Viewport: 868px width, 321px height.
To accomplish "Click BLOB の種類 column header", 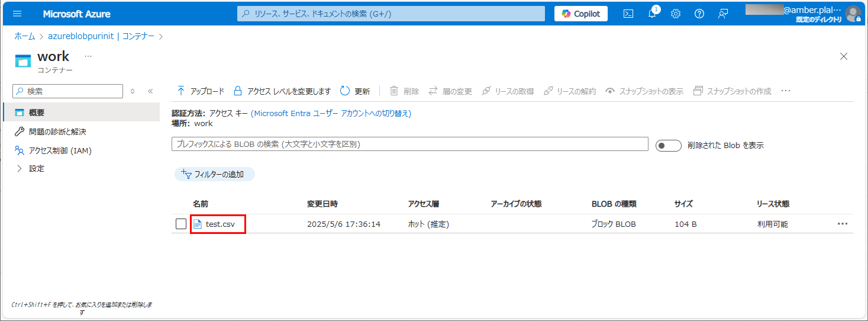I will 614,204.
